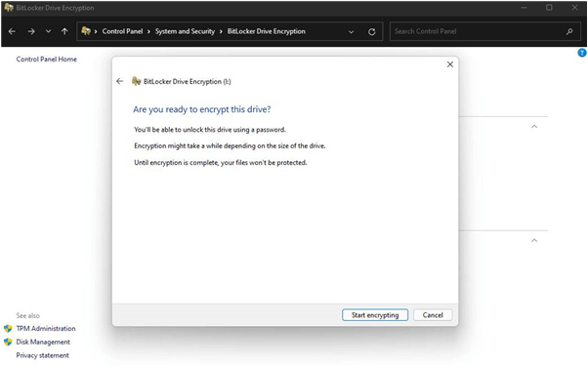
Task: Click the TPM Administration shield icon
Action: [x=8, y=329]
